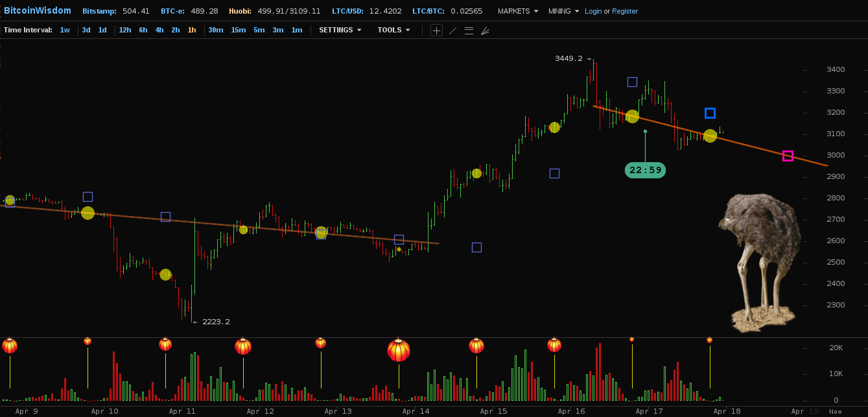Click the bold blue square marker near Apr 18
The image size is (868, 417).
click(710, 113)
